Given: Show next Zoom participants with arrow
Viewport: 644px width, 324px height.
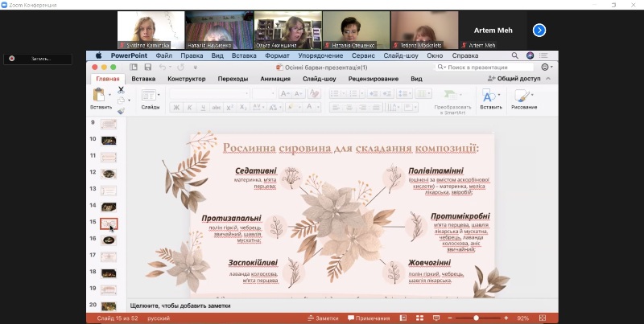Looking at the screenshot, I should pyautogui.click(x=539, y=30).
